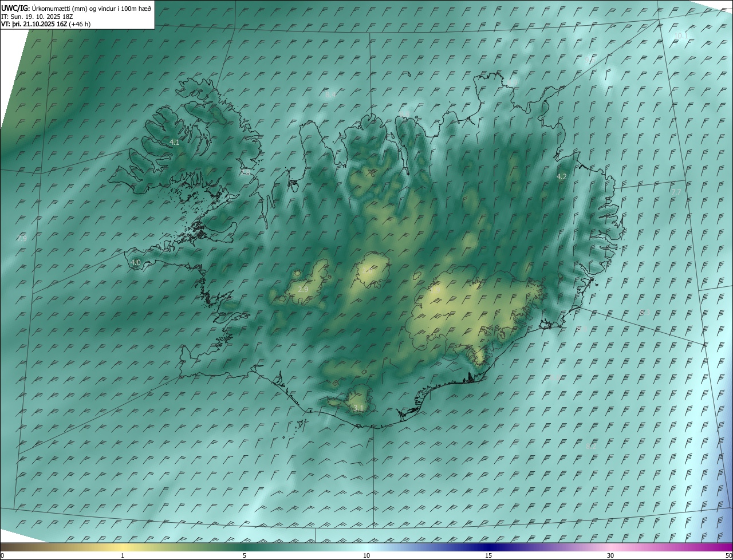733x560 pixels.
Task: Pick the pale yellow segment of the colour bar
Action: coord(123,547)
